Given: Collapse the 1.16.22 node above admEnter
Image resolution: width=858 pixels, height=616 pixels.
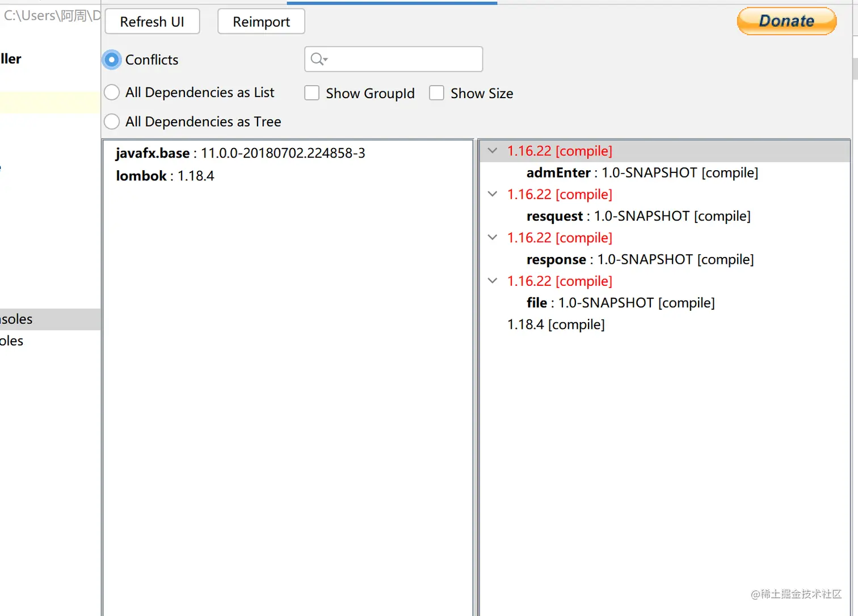Looking at the screenshot, I should pos(493,151).
